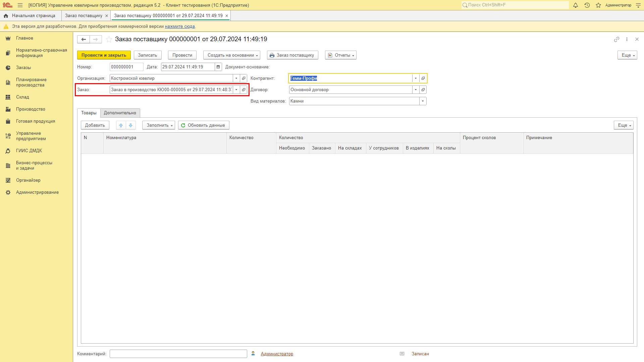Expand Договор dropdown list
This screenshot has width=644, height=362.
coord(416,90)
